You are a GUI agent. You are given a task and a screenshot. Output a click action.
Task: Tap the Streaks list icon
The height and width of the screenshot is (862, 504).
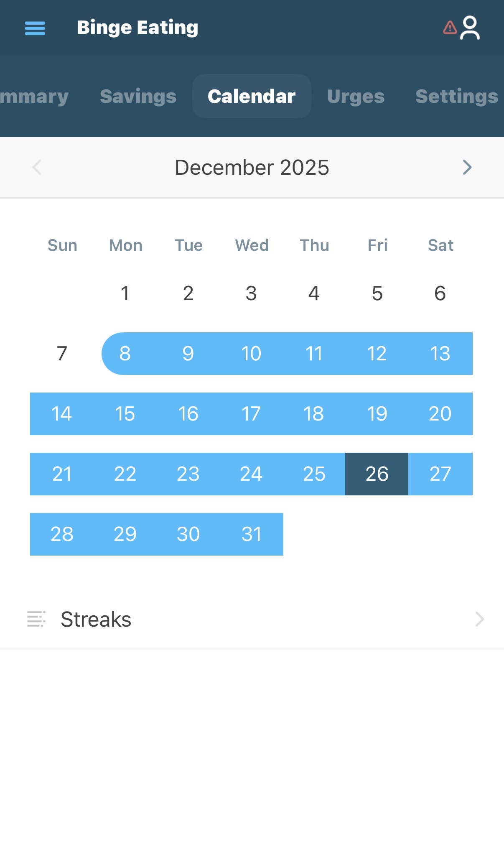tap(36, 619)
